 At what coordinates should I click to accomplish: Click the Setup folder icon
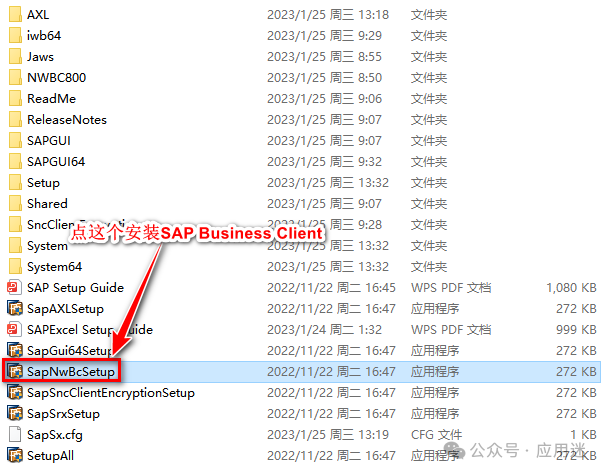tap(15, 183)
